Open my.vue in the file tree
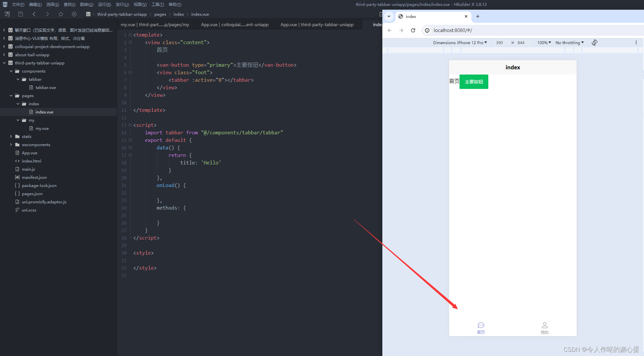644x356 pixels. click(42, 128)
